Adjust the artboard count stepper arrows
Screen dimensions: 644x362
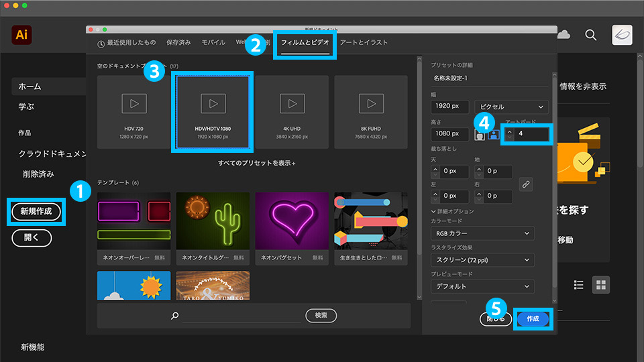[x=509, y=134]
